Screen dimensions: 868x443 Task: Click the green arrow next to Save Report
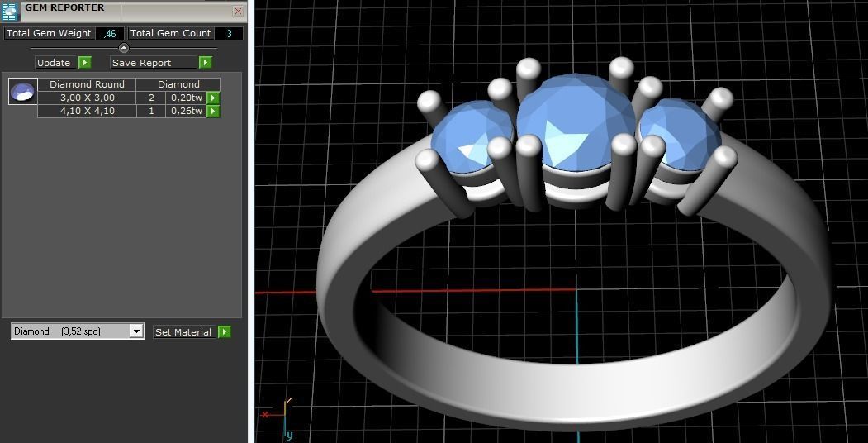click(206, 63)
